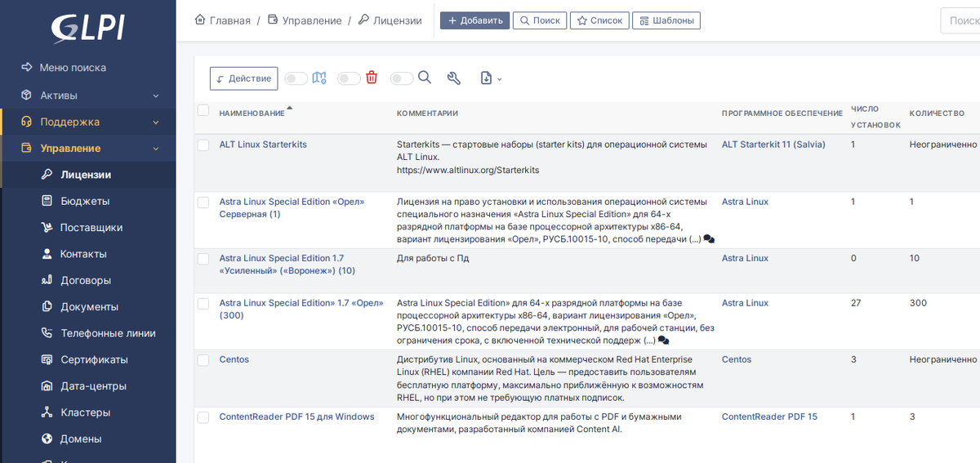Click the comment bubble icon in Astra Серверная row
Image resolution: width=980 pixels, height=463 pixels.
tap(709, 239)
